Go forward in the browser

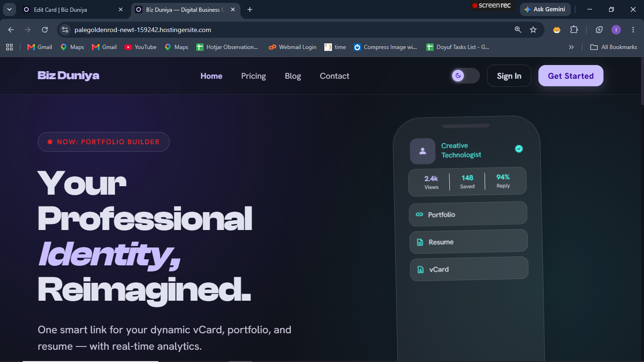[x=28, y=30]
